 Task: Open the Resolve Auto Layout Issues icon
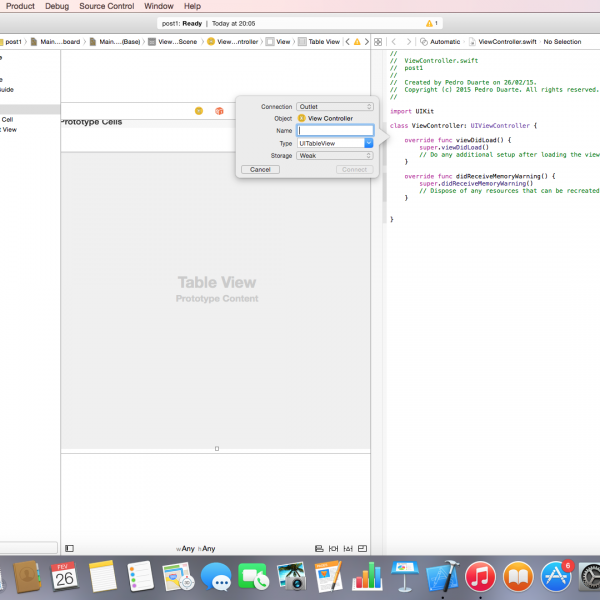[348, 548]
